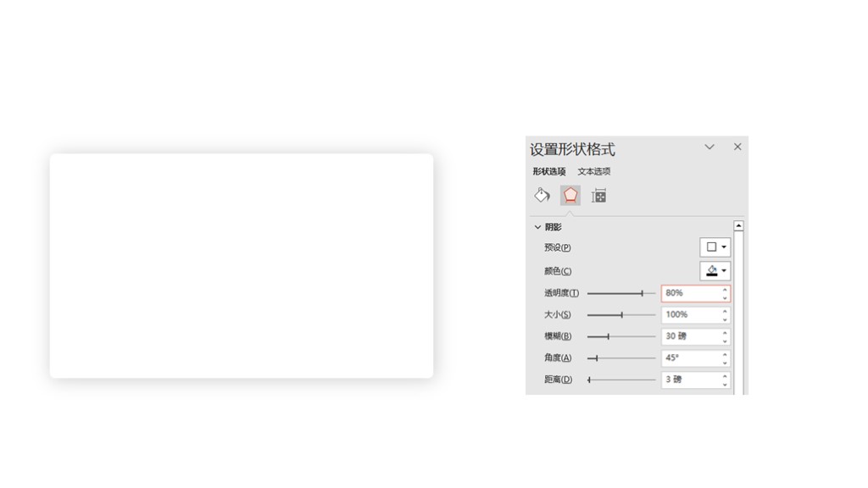868x488 pixels.
Task: Close the 设置形状格式 pane
Action: 737,147
